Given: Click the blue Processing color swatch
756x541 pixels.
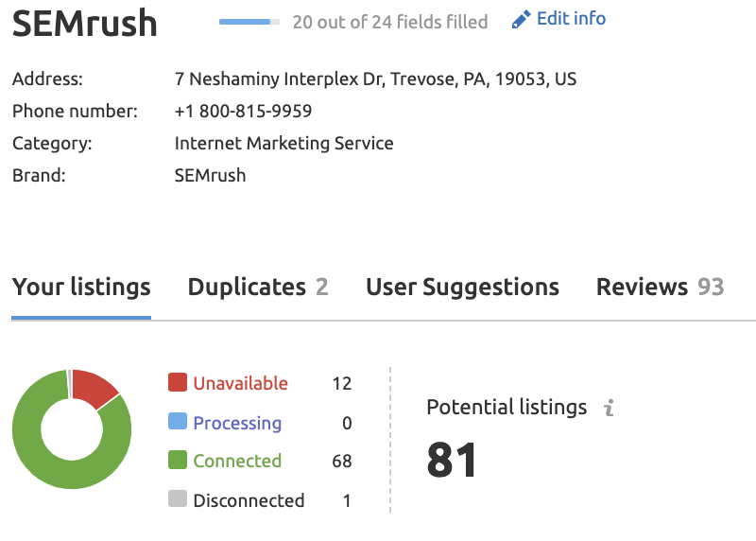Looking at the screenshot, I should [178, 421].
